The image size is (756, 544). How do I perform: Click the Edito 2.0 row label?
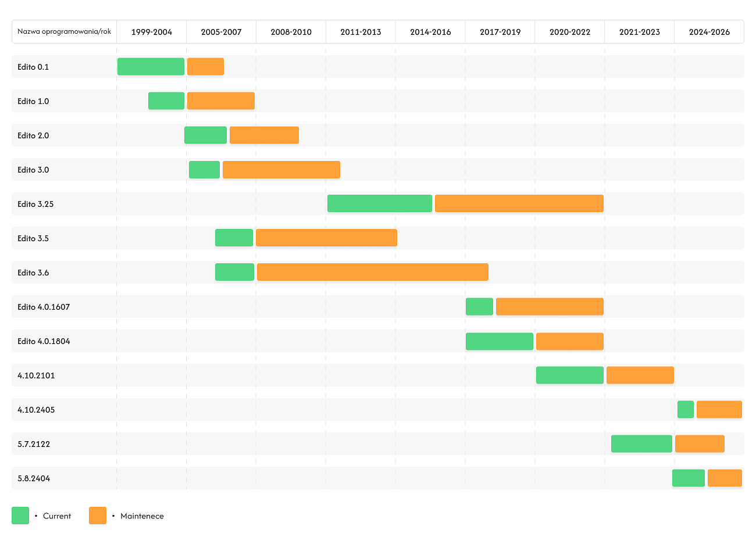coord(33,135)
